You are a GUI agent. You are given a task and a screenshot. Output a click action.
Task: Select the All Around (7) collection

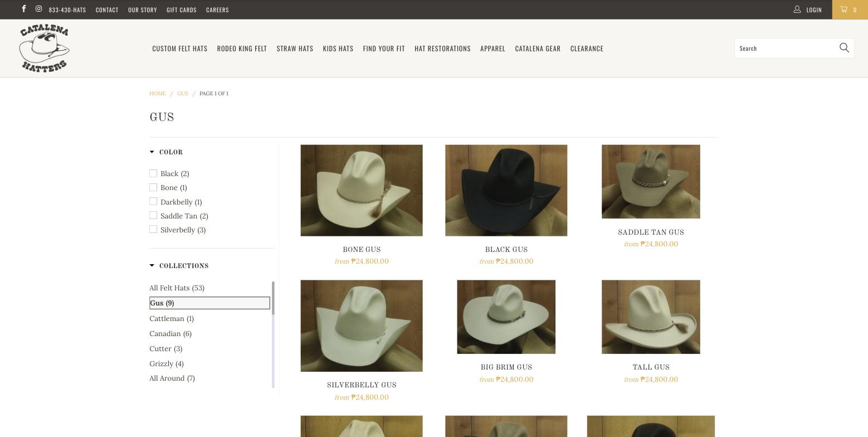click(172, 378)
